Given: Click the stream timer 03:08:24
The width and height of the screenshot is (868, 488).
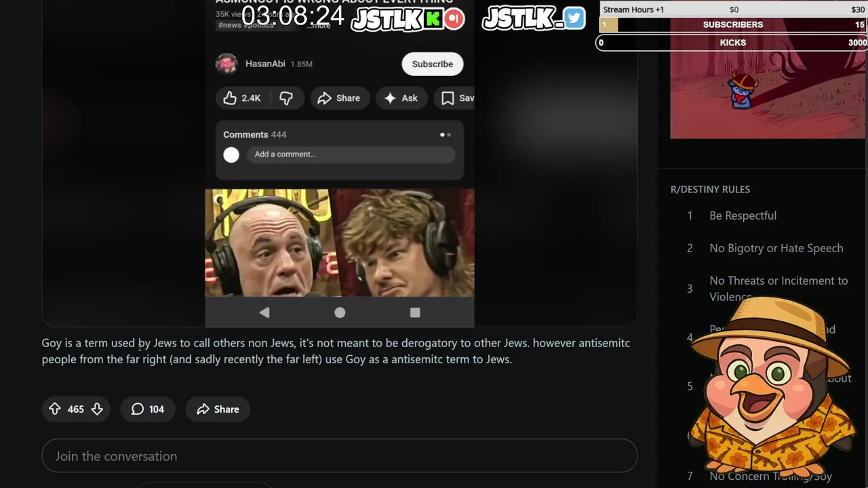Looking at the screenshot, I should coord(294,16).
